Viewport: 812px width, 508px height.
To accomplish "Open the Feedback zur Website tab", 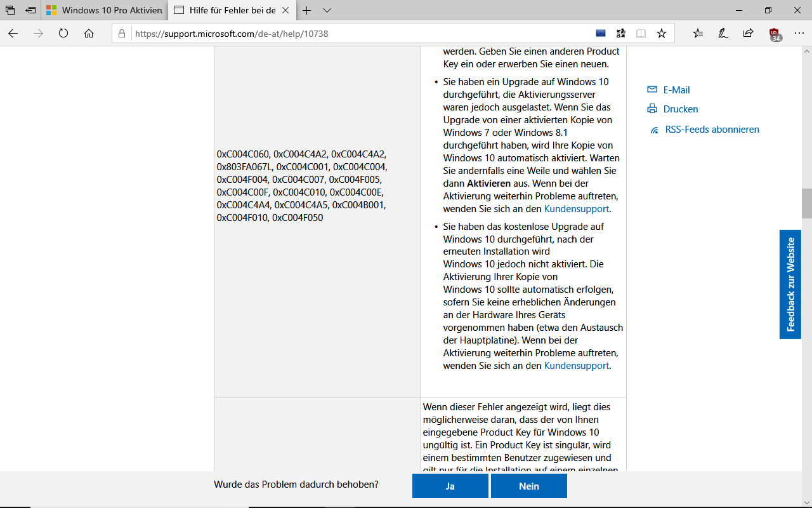I will click(790, 284).
